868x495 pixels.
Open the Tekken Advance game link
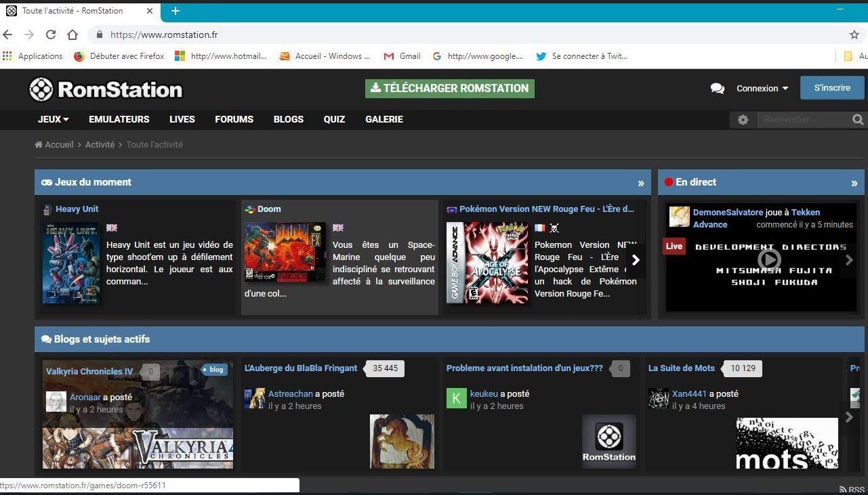click(x=756, y=219)
